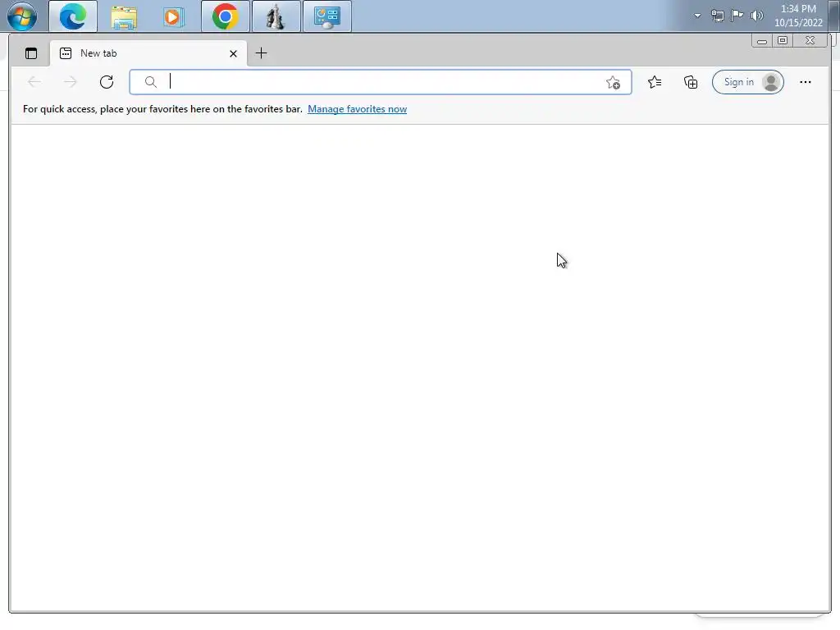
Task: Click the network tray icon
Action: pos(717,16)
